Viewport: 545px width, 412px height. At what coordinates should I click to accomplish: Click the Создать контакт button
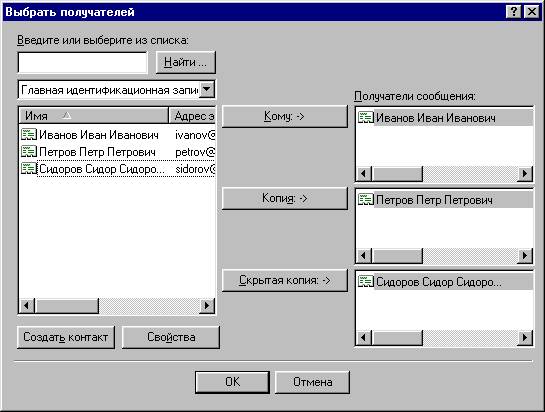[66, 337]
